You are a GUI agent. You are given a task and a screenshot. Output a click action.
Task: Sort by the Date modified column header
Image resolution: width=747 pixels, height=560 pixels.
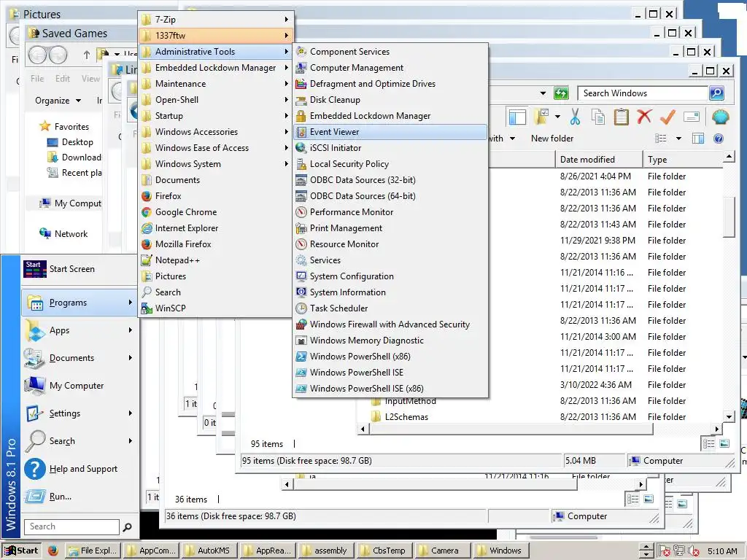click(x=599, y=160)
